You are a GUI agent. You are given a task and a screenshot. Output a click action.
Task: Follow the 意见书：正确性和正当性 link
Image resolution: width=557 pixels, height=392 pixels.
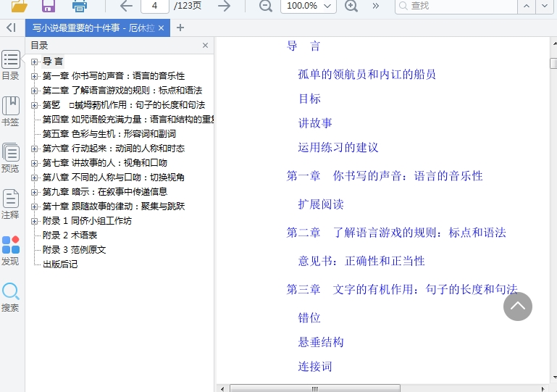tap(361, 262)
